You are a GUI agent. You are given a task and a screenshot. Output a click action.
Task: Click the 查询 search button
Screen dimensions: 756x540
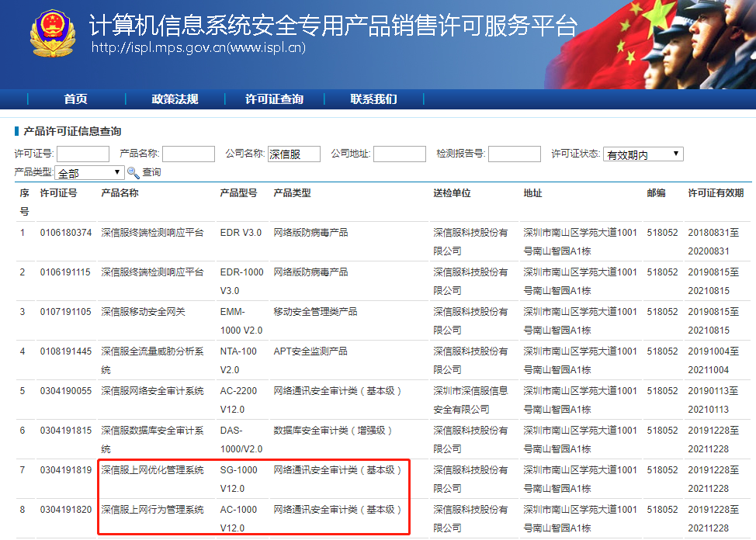pos(151,172)
